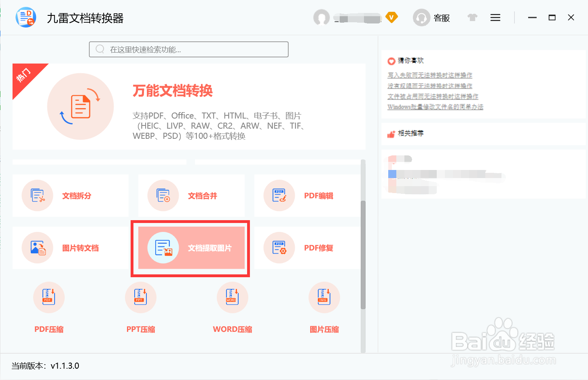Screen dimensions: 588x380
Task: Open the 文档合并 label
Action: [203, 196]
